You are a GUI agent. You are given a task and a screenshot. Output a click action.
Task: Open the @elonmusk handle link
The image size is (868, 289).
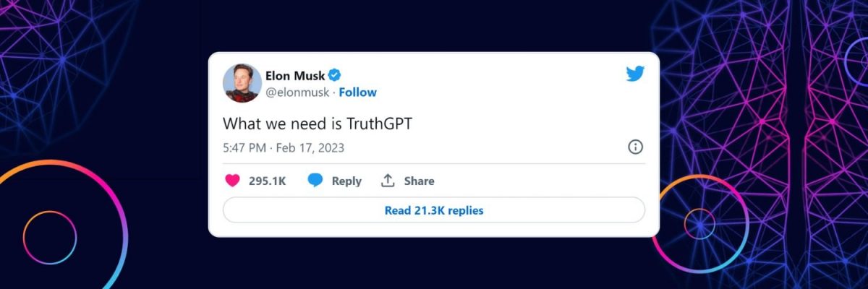point(297,92)
